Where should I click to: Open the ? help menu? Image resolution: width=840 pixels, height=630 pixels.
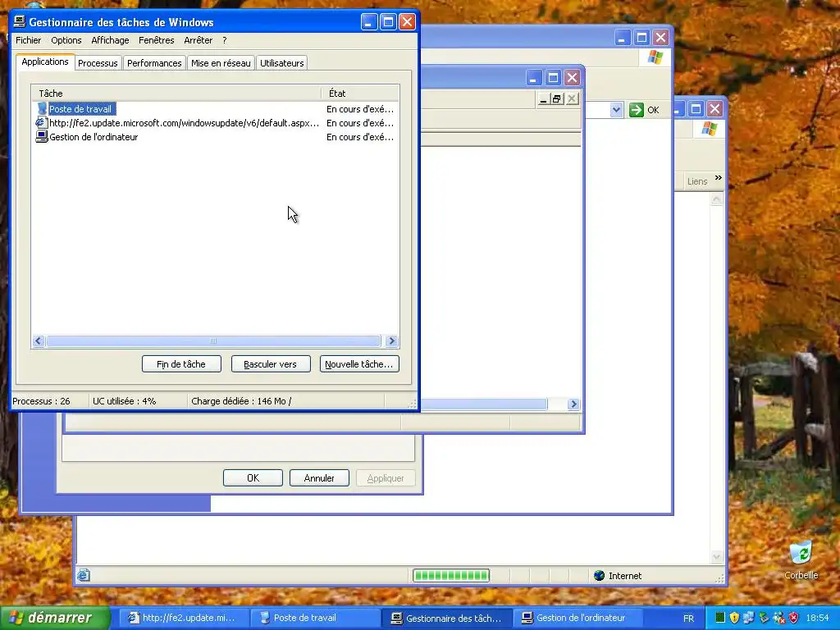pyautogui.click(x=225, y=40)
